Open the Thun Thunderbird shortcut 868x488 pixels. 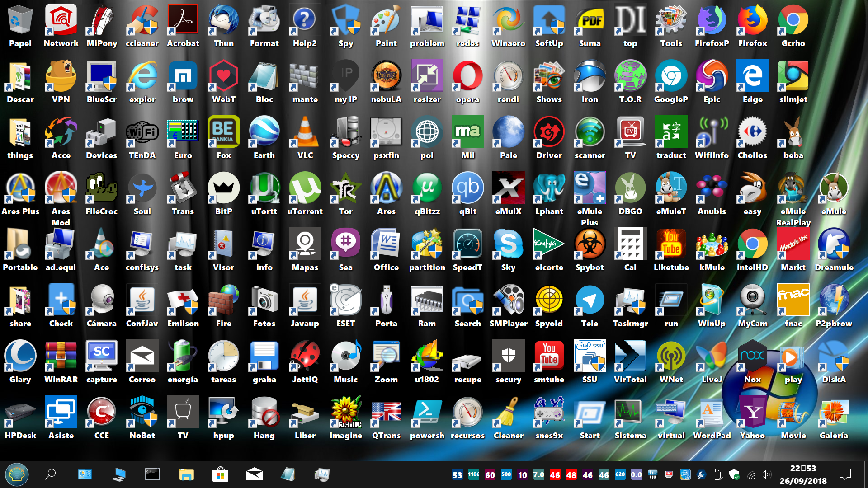click(224, 26)
